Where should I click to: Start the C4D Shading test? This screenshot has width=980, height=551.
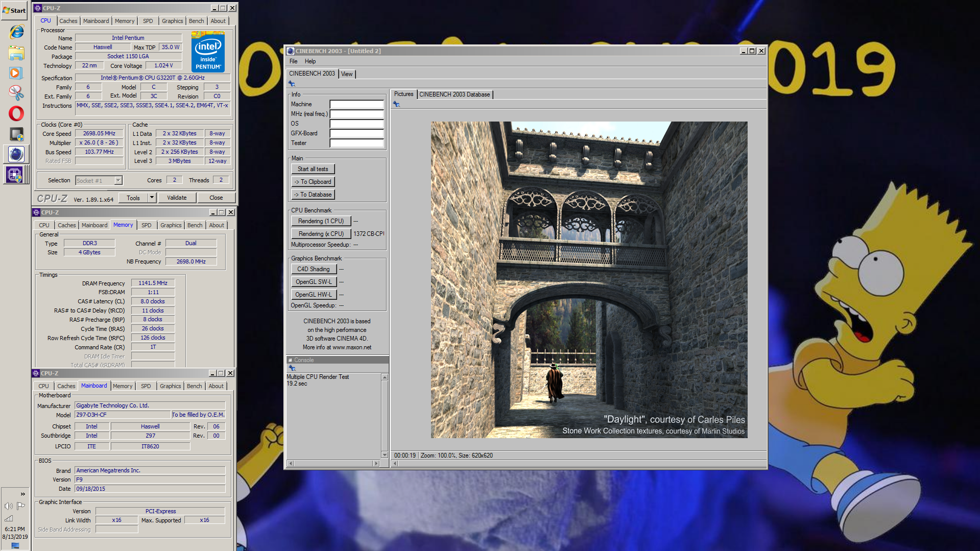click(314, 269)
